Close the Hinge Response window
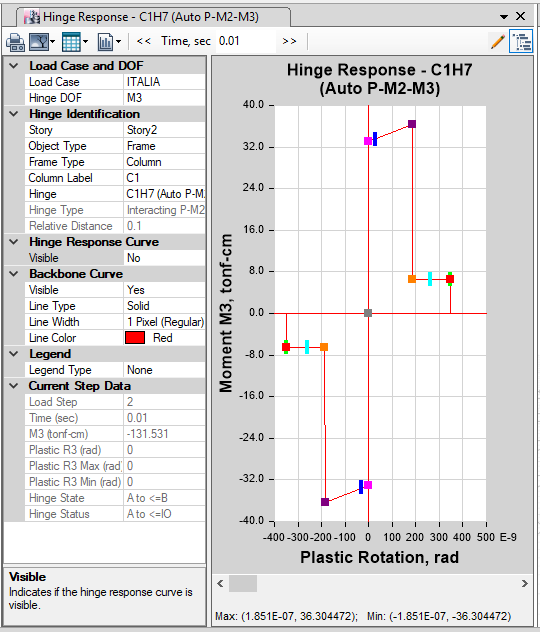The height and width of the screenshot is (632, 540). point(521,16)
